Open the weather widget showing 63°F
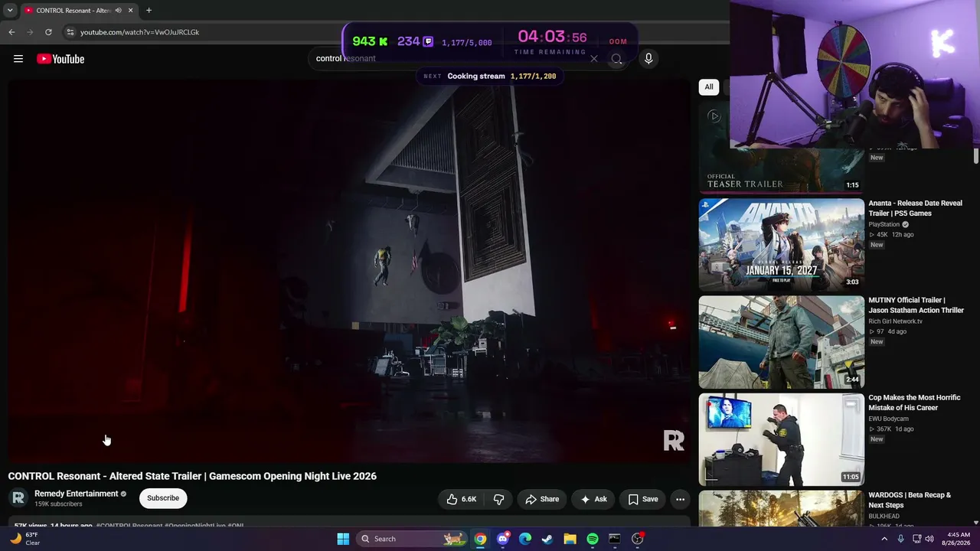 click(x=24, y=539)
